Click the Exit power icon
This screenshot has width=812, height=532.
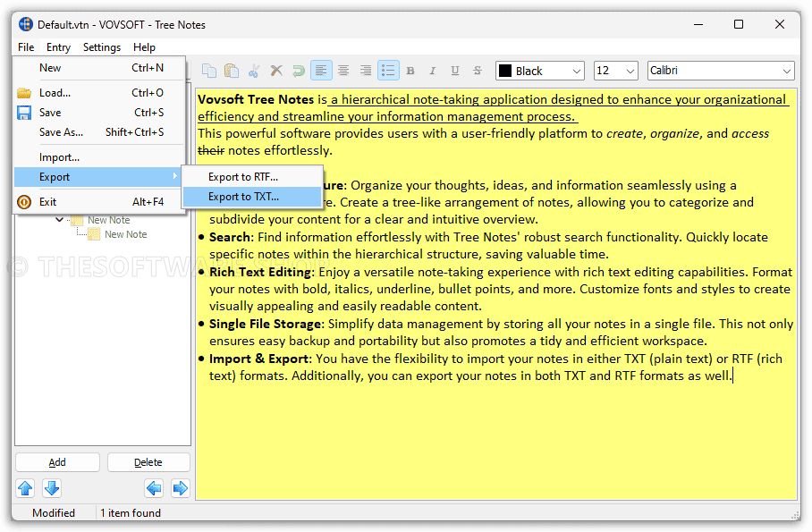click(24, 202)
